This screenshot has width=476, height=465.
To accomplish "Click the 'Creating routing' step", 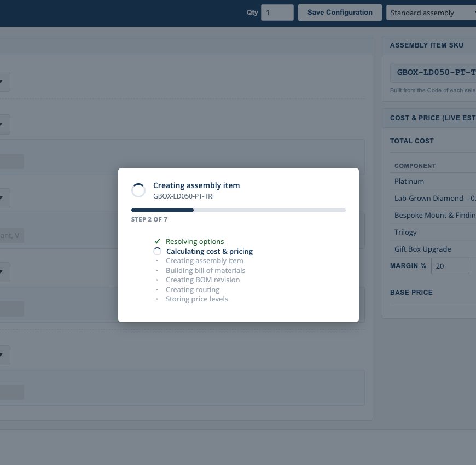I will coord(193,289).
